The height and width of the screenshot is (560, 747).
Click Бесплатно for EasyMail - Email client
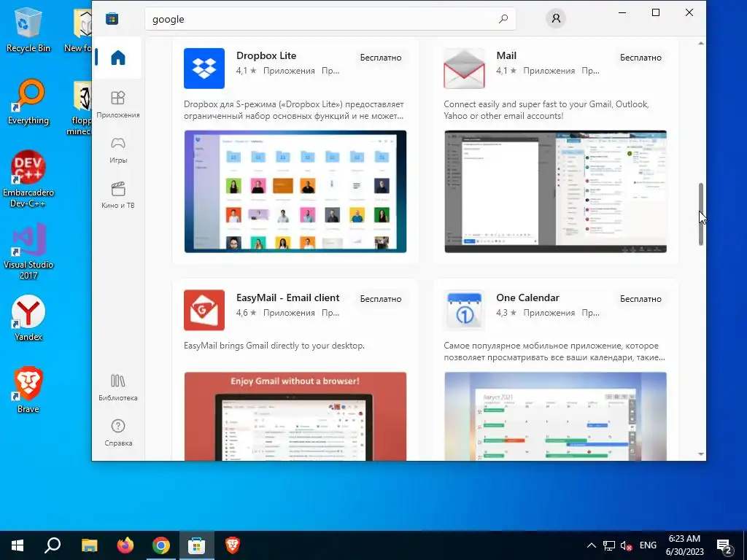tap(381, 299)
